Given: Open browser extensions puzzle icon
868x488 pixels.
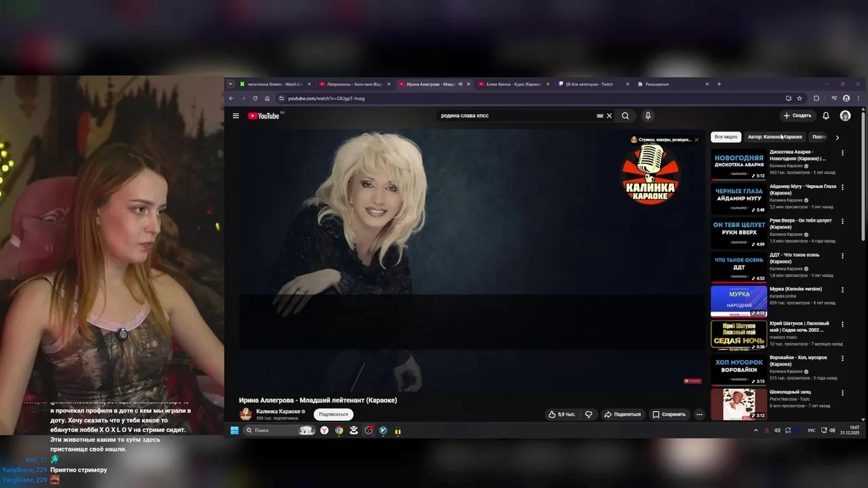Looking at the screenshot, I should click(816, 98).
